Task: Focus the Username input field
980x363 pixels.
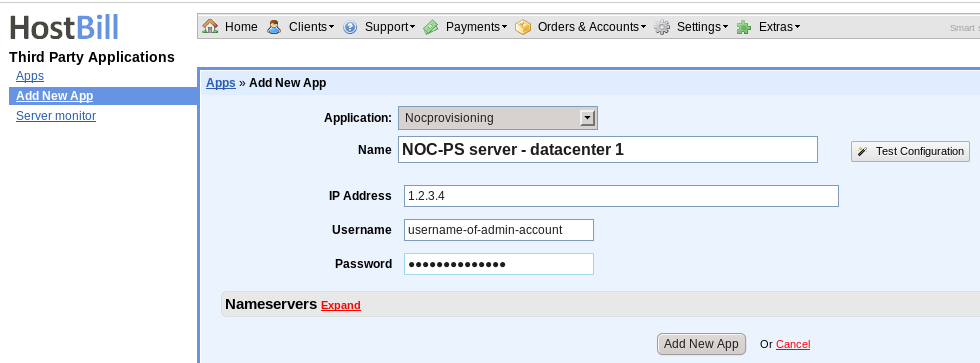Action: 498,230
